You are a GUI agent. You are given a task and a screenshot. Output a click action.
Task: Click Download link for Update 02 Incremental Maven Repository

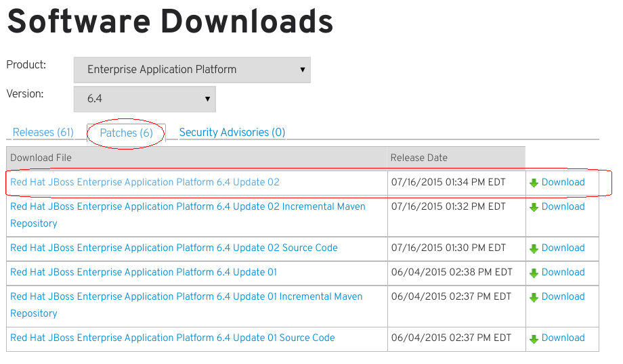pyautogui.click(x=563, y=207)
